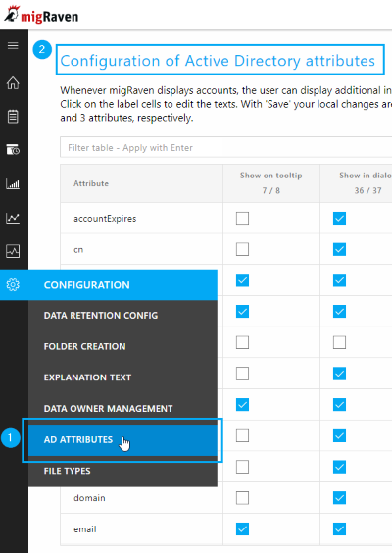
Task: Open the clipboard list sidebar icon
Action: click(x=13, y=117)
